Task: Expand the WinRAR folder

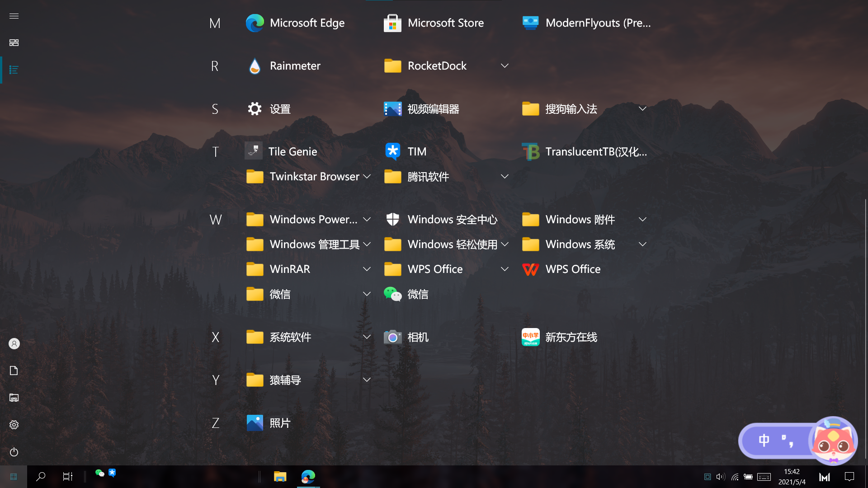Action: [x=367, y=269]
